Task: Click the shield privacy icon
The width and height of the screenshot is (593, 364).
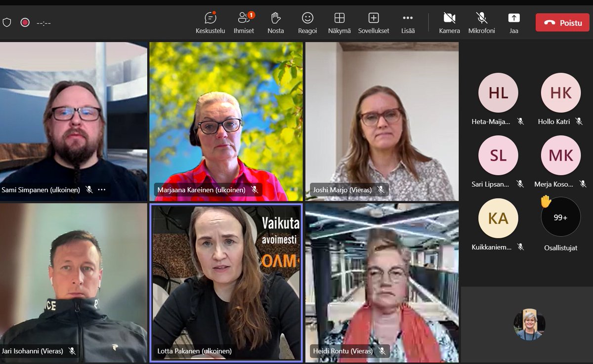Action: point(7,22)
